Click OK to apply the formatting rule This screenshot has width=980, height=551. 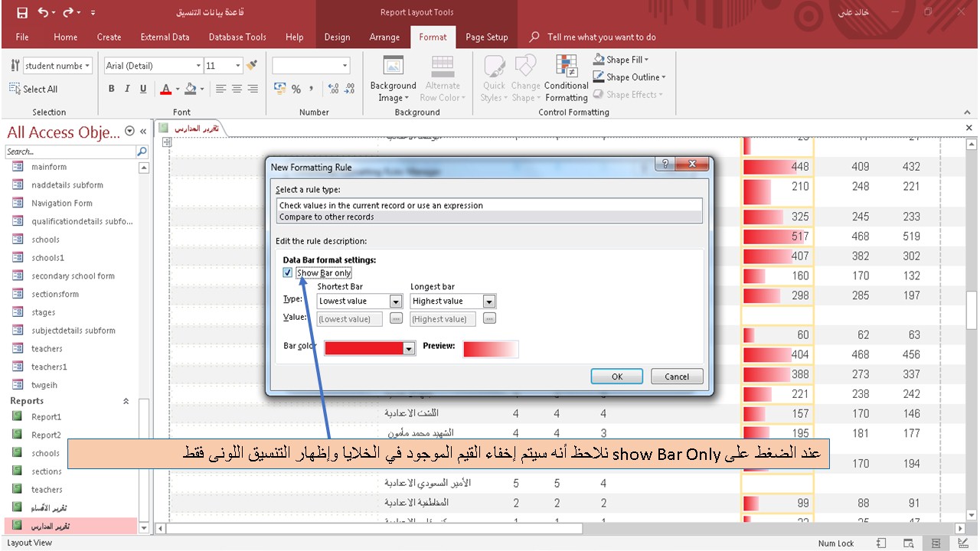(x=616, y=376)
